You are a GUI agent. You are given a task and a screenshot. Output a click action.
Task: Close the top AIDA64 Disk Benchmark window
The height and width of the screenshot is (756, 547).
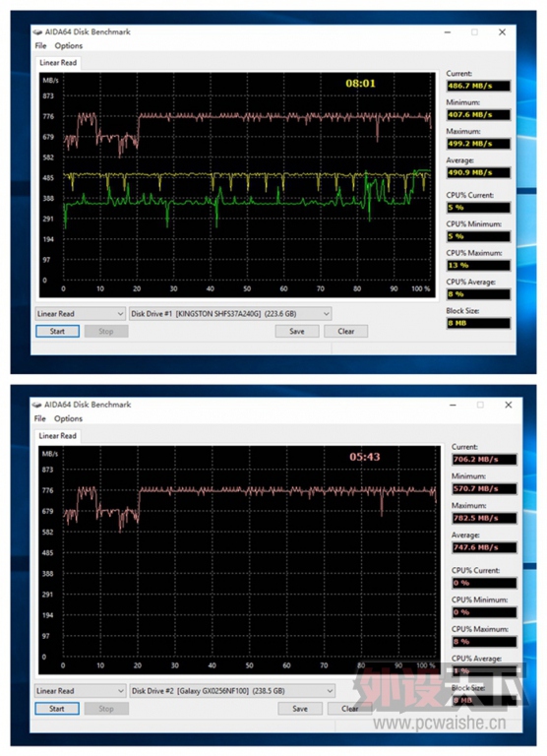(502, 32)
